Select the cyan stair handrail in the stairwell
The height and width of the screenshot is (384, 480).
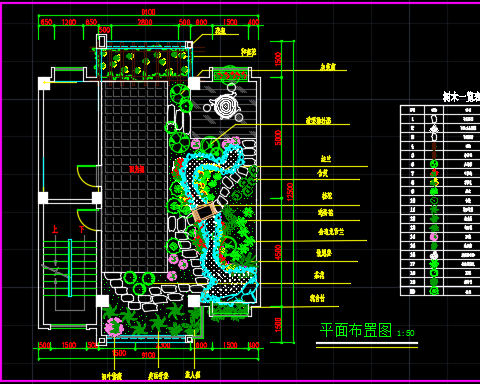click(x=70, y=268)
